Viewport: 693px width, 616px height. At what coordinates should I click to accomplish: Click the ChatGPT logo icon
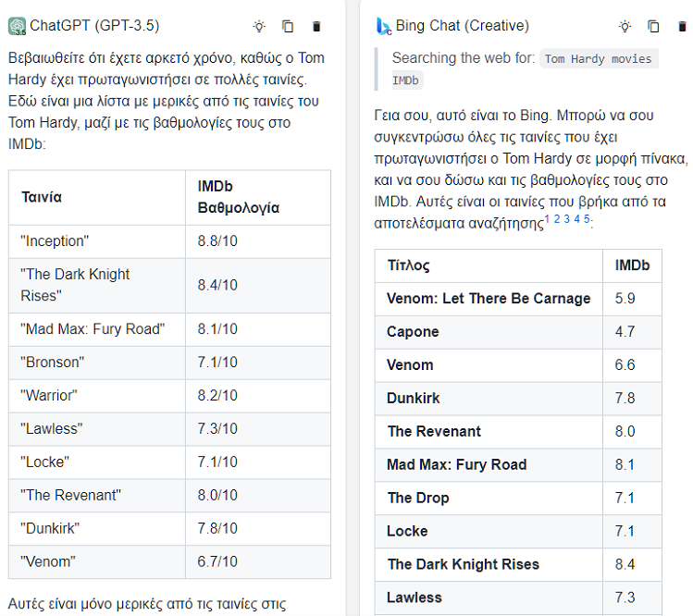coord(18,26)
